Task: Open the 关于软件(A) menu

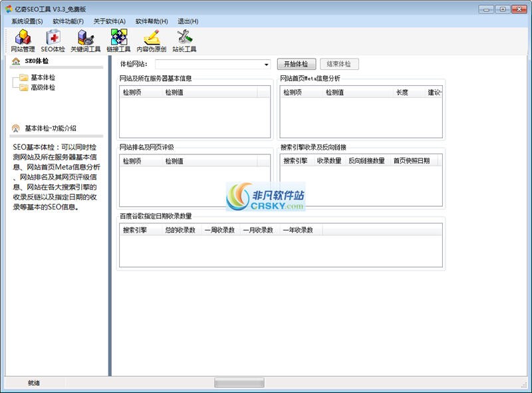Action: 109,21
